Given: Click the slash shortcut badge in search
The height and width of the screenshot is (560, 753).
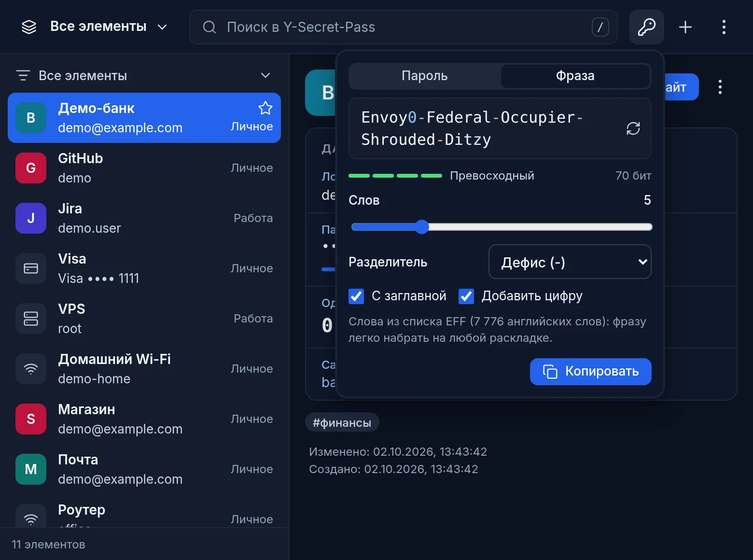Looking at the screenshot, I should (600, 27).
